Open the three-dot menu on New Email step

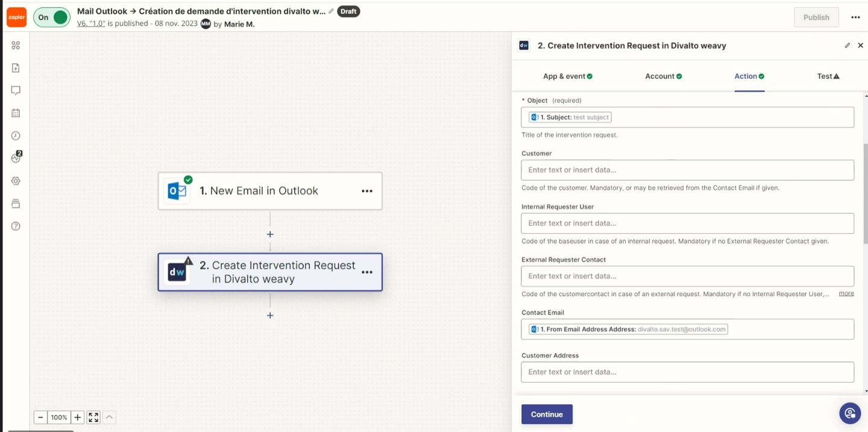[x=367, y=191]
